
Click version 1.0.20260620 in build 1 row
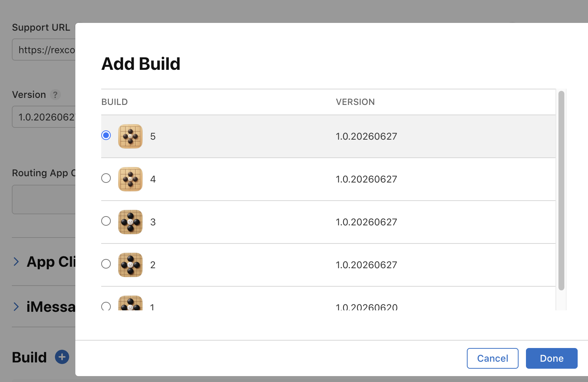366,307
